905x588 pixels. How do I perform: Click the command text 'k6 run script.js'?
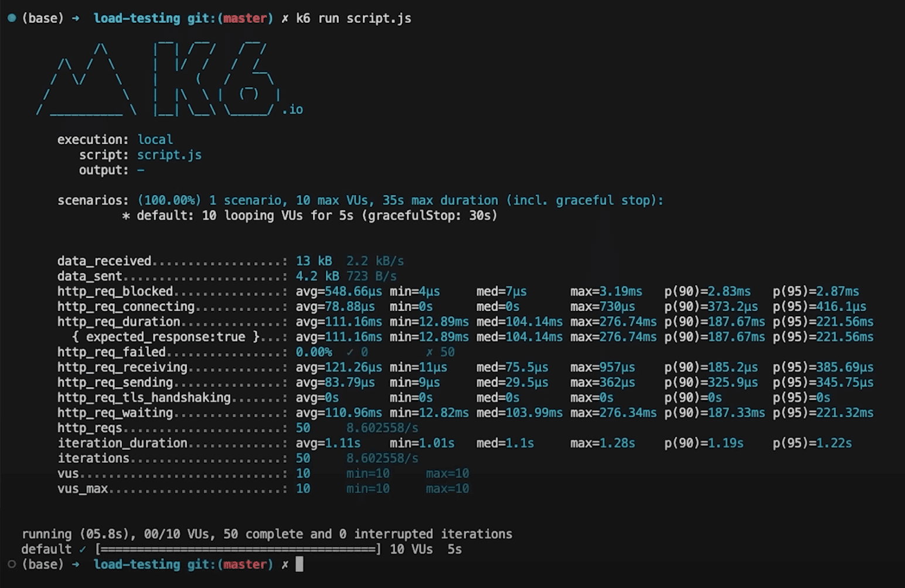tap(353, 18)
